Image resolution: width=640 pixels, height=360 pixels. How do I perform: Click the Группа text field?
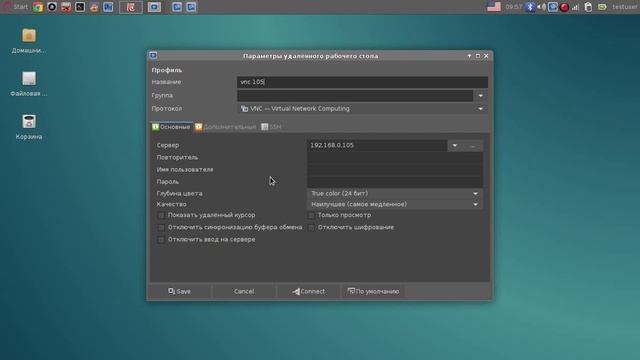point(355,96)
